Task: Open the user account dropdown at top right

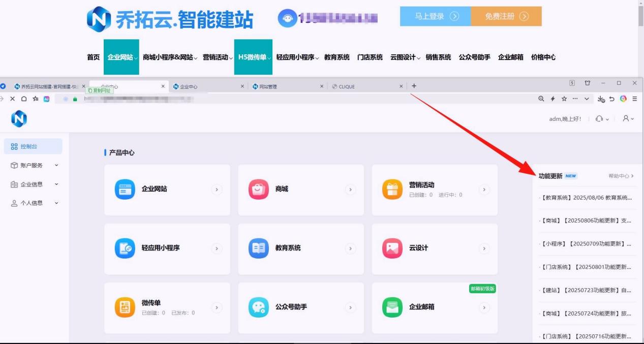Action: pos(628,118)
